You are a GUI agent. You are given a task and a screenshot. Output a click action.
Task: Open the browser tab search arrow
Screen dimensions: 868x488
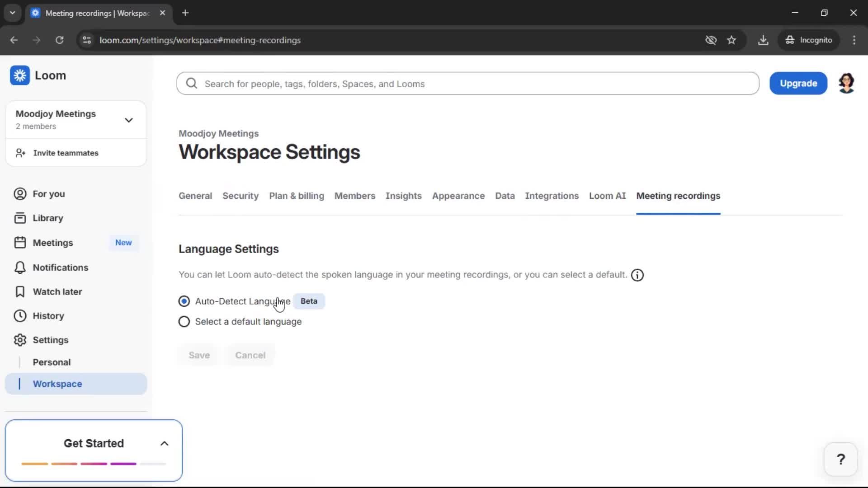(x=12, y=13)
